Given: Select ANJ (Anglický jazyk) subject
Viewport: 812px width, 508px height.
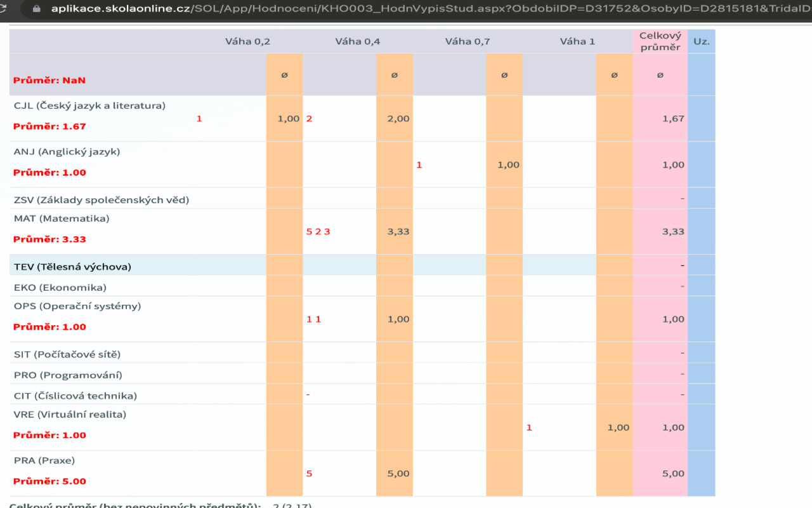Looking at the screenshot, I should click(67, 152).
